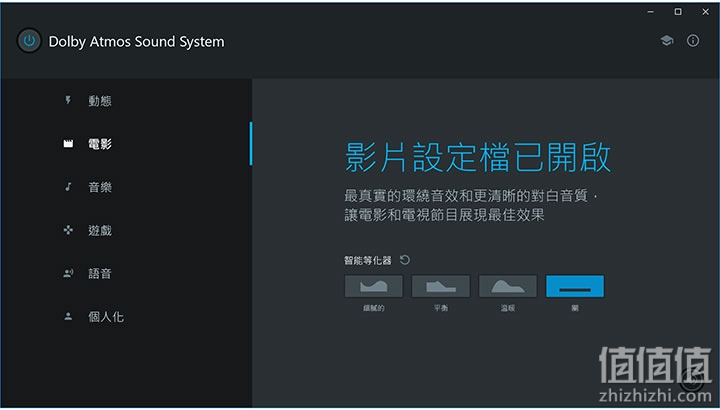720x410 pixels.
Task: Open the tutorial graduation-cap icon
Action: tap(666, 40)
